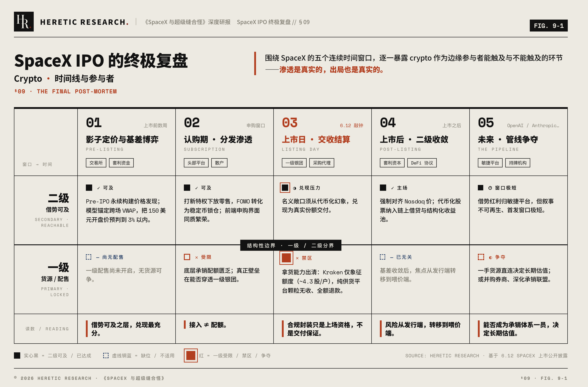Click column heading 上市后 · 二级收敛
This screenshot has width=588, height=387.
pos(414,139)
